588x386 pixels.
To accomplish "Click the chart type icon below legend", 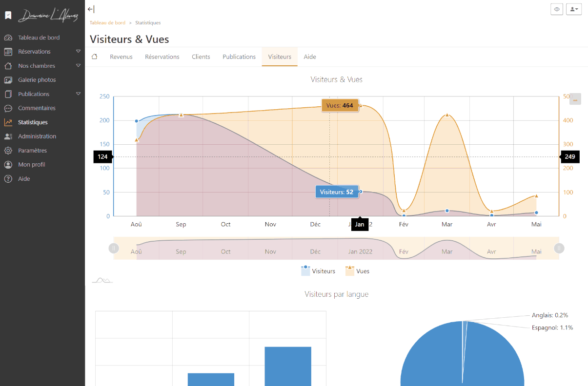I will tap(102, 280).
